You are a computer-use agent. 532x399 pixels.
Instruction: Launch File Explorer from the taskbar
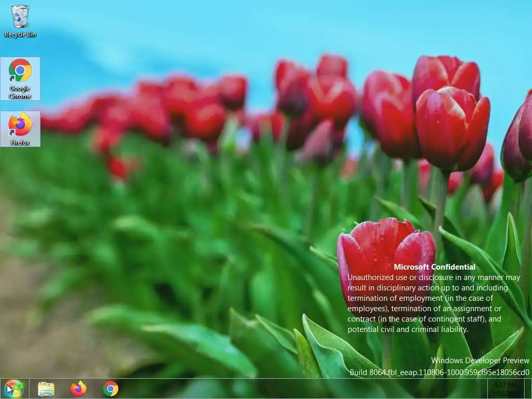[46, 389]
